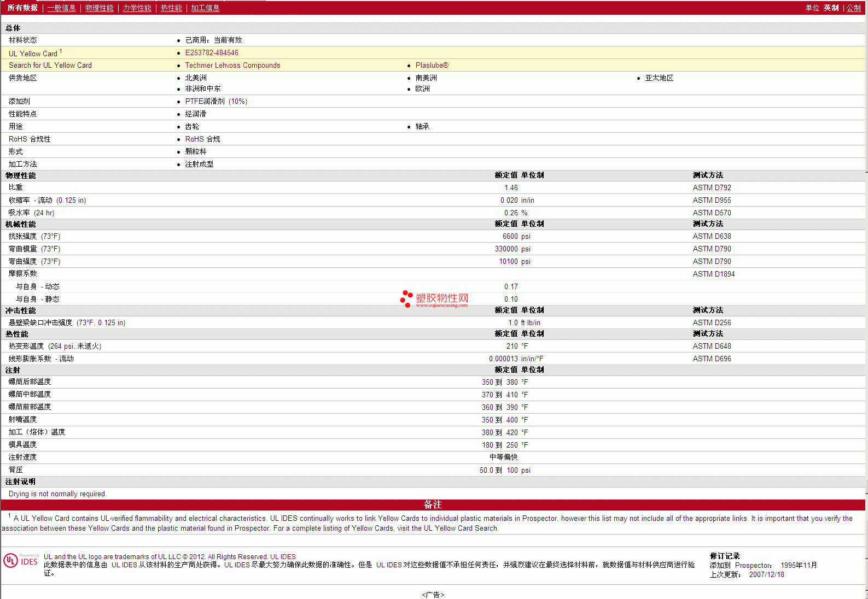The width and height of the screenshot is (868, 599).
Task: Click the 齿轮 usage entry
Action: (x=192, y=126)
